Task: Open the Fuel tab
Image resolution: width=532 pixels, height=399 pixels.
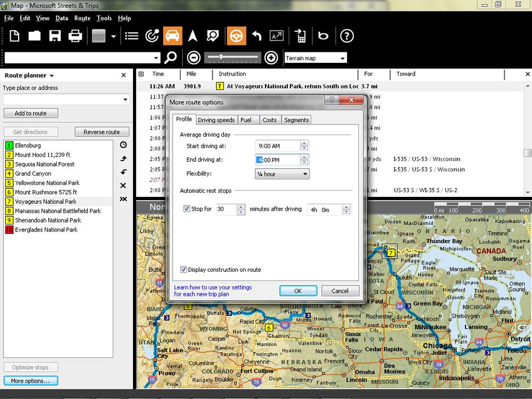Action: [246, 120]
